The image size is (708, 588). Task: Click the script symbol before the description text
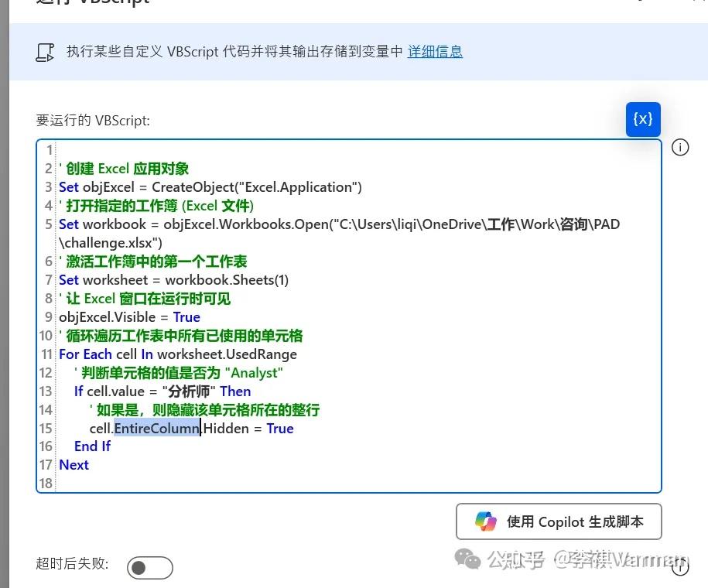[x=44, y=51]
